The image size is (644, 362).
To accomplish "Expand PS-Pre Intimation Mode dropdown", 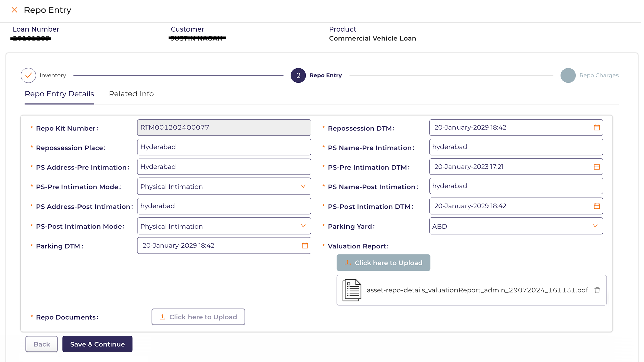I will coord(303,187).
